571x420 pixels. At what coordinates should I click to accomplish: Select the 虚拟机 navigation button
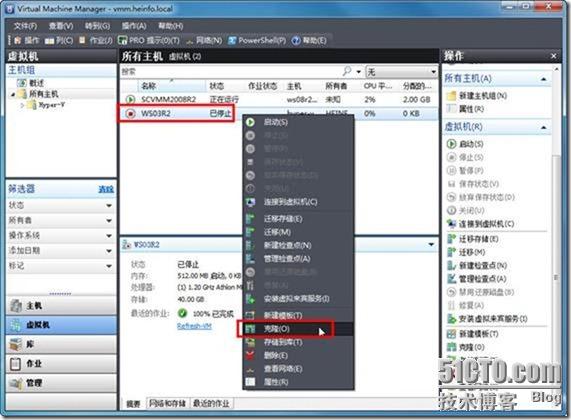click(61, 325)
